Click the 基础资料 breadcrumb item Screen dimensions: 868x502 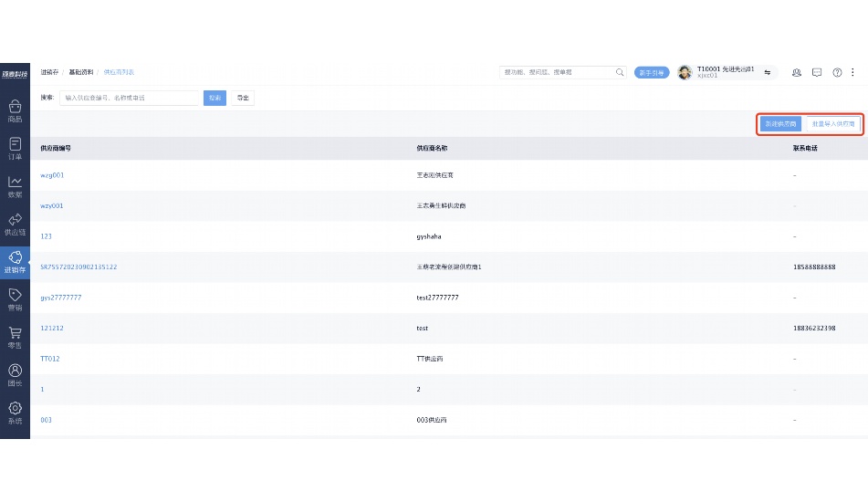pyautogui.click(x=79, y=72)
